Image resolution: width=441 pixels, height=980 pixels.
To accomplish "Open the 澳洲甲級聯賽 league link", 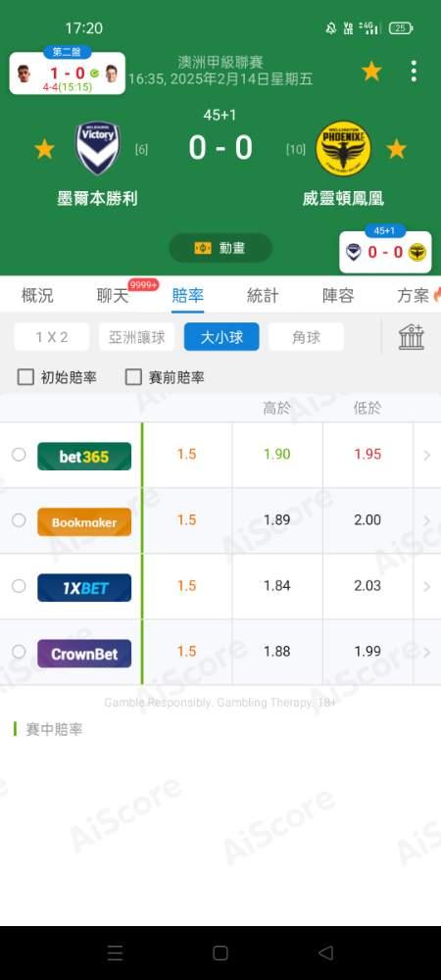I will (x=220, y=62).
